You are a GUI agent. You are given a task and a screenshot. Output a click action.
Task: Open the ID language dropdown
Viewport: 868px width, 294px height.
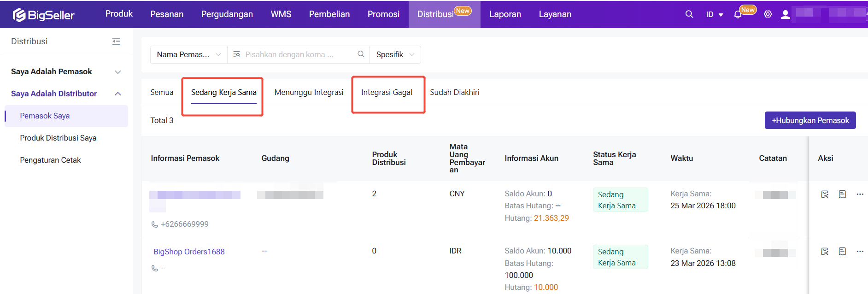[714, 15]
